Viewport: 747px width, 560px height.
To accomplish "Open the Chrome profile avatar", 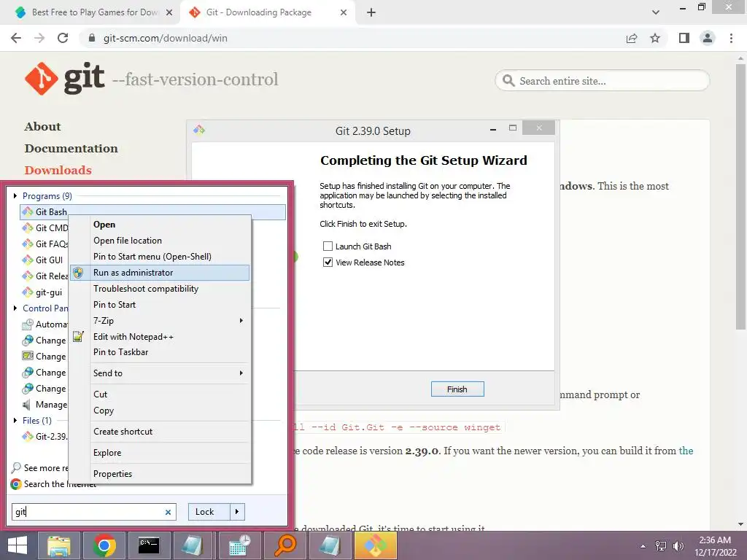I will (x=708, y=38).
